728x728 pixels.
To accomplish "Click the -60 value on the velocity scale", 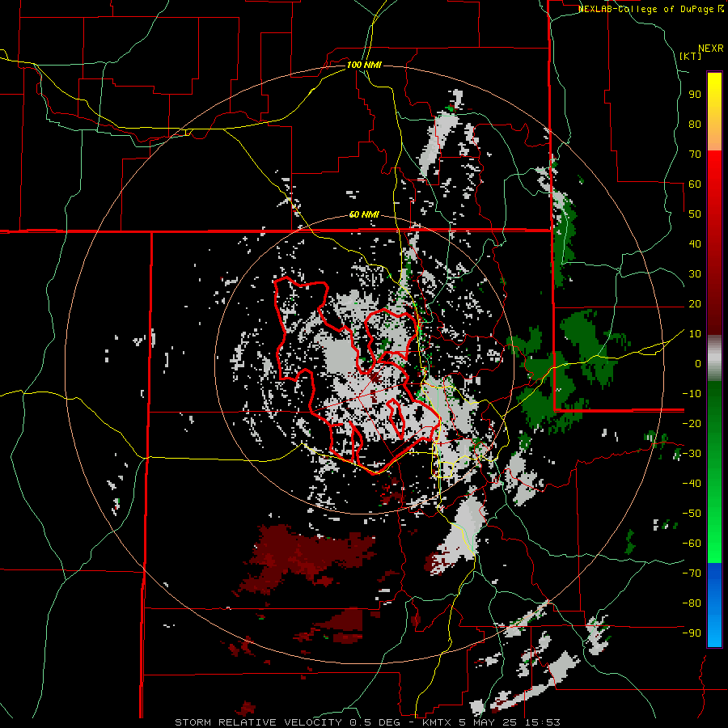I will 692,544.
